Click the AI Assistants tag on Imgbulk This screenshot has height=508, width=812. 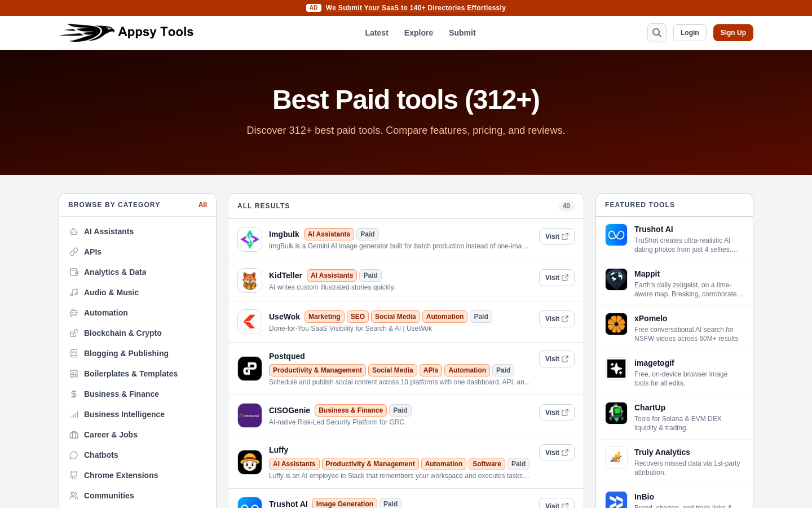click(x=329, y=234)
